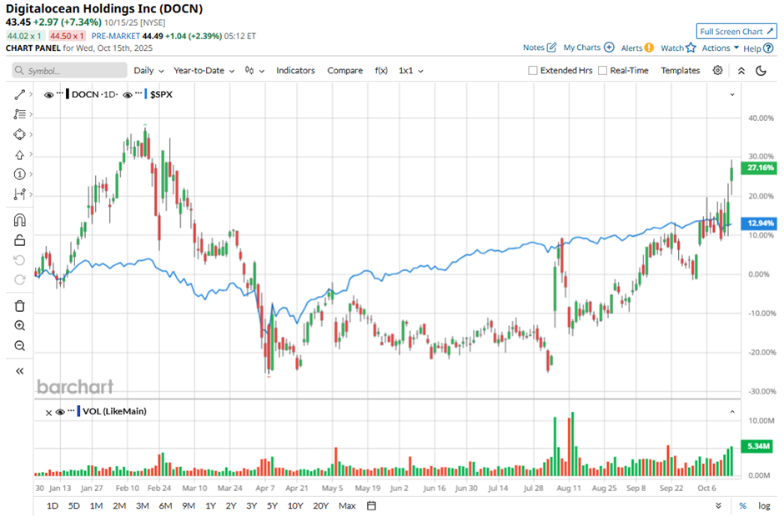Click the Watch link
The height and width of the screenshot is (532, 784).
click(672, 48)
